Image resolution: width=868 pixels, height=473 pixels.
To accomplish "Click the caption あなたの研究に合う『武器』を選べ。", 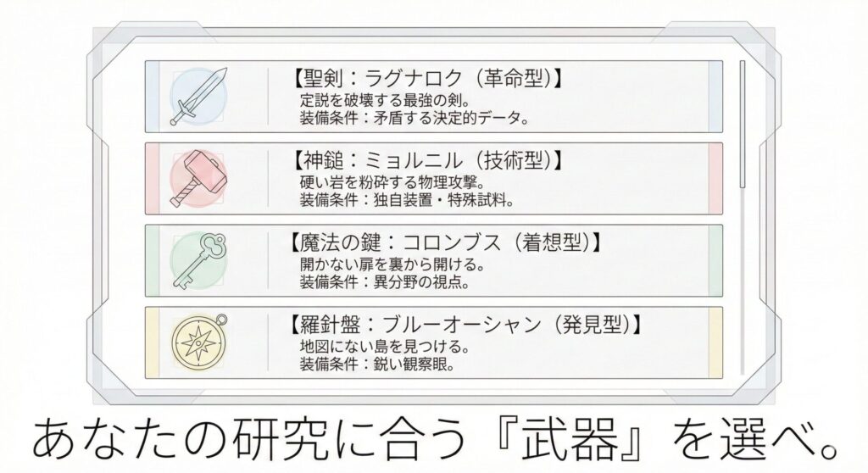I will coord(434,441).
